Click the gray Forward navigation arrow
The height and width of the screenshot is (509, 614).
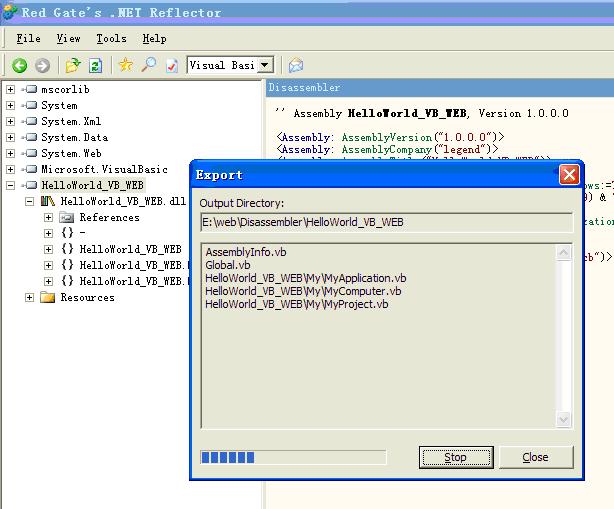(x=42, y=65)
